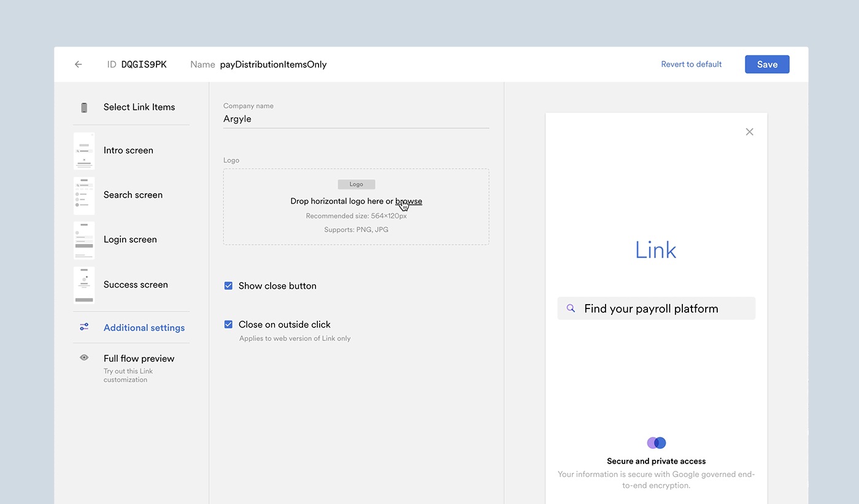Toggle the Close on outside click checkbox
Screen dimensions: 859x504
(228, 324)
